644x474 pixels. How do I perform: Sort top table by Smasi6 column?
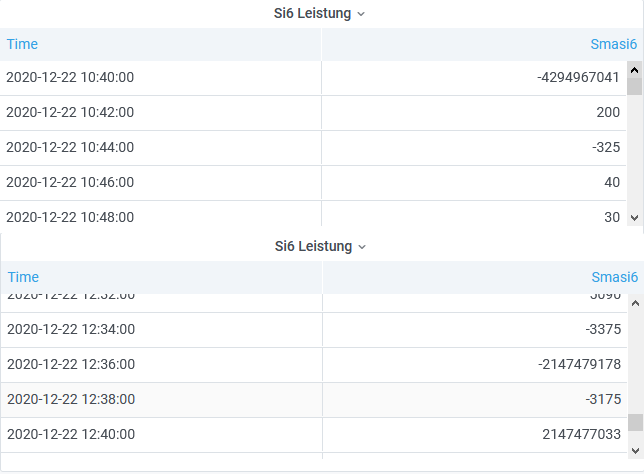(614, 44)
